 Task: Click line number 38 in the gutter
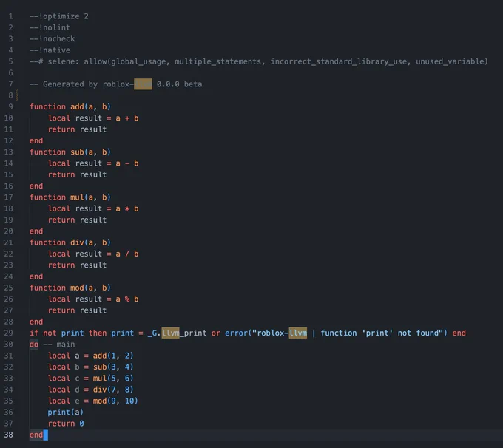(9, 435)
